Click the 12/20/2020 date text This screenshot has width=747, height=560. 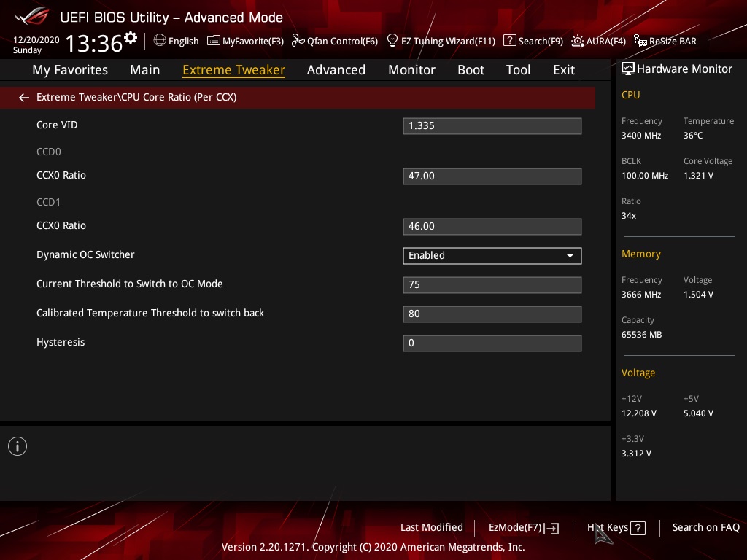(x=36, y=40)
